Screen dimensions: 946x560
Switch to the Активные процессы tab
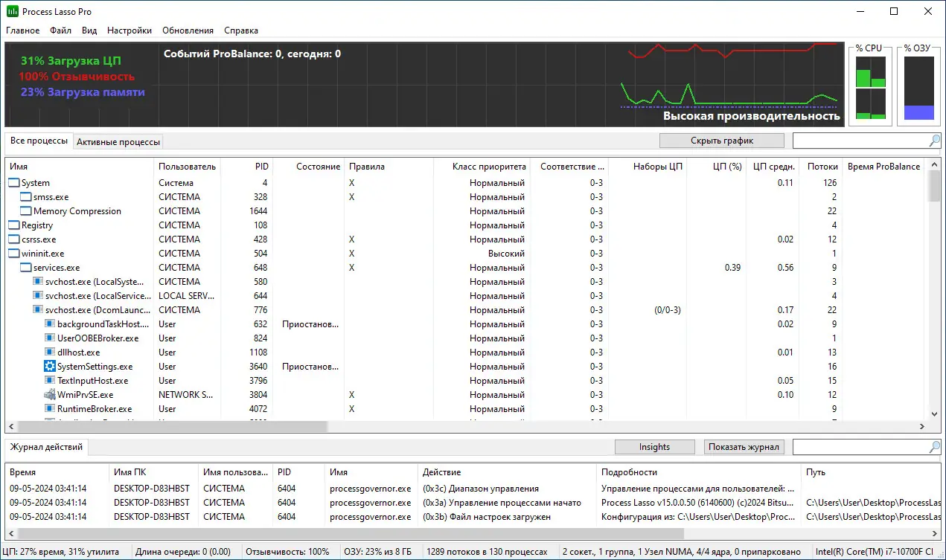(x=117, y=141)
